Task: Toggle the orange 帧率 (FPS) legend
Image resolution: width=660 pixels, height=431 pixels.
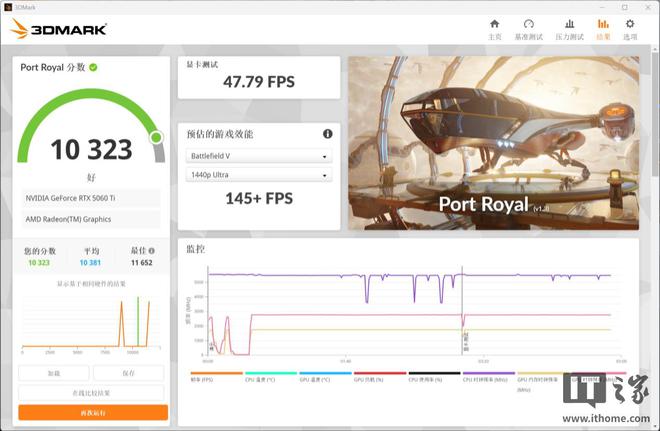Action: (216, 376)
